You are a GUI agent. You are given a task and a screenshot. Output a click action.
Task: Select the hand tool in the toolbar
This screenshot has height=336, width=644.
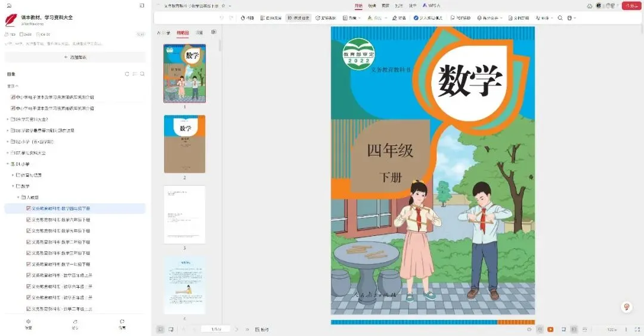coord(247,18)
